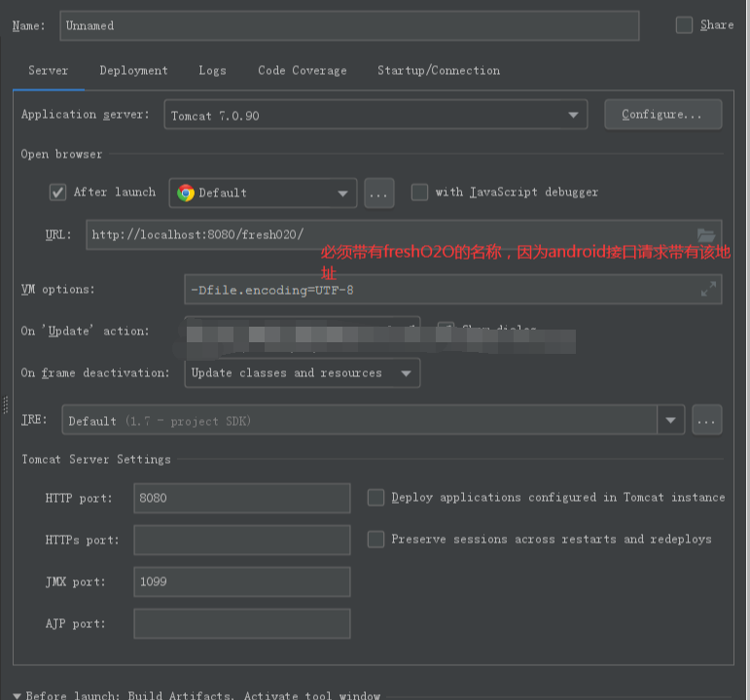The height and width of the screenshot is (700, 750).
Task: Click the expand icon in VM options field
Action: coord(708,289)
